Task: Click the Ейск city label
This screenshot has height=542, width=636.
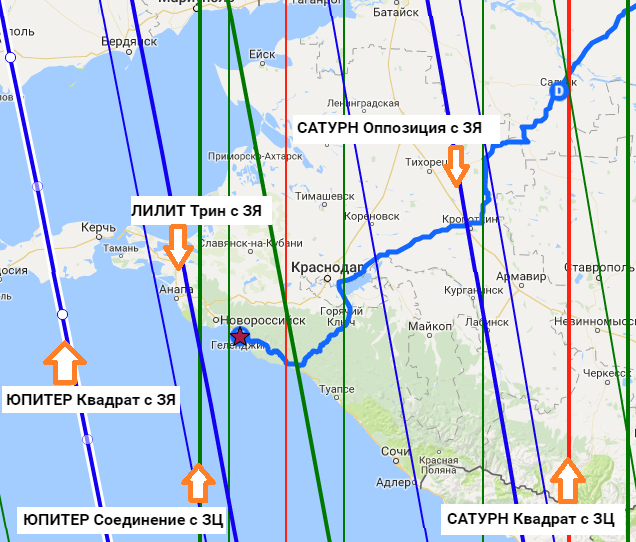Action: click(262, 54)
